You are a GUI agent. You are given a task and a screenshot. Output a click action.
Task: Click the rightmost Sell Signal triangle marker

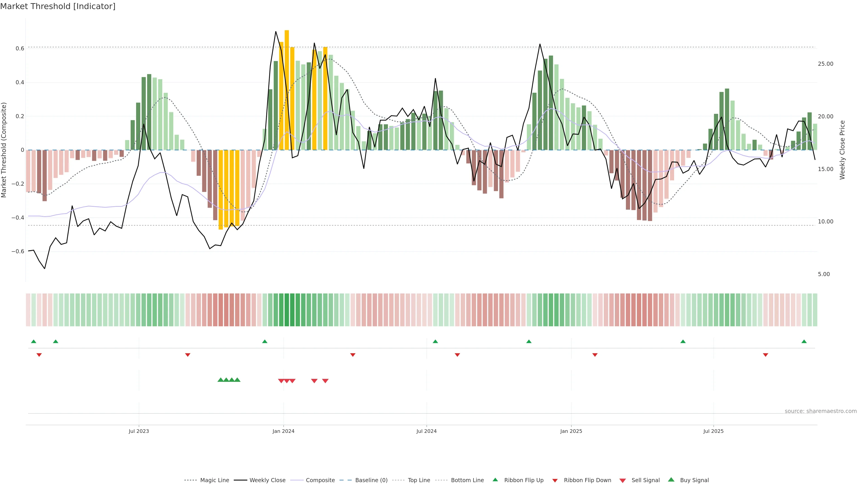coord(325,380)
